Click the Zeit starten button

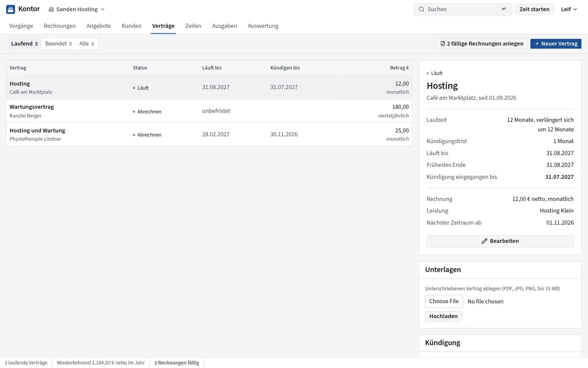coord(534,9)
